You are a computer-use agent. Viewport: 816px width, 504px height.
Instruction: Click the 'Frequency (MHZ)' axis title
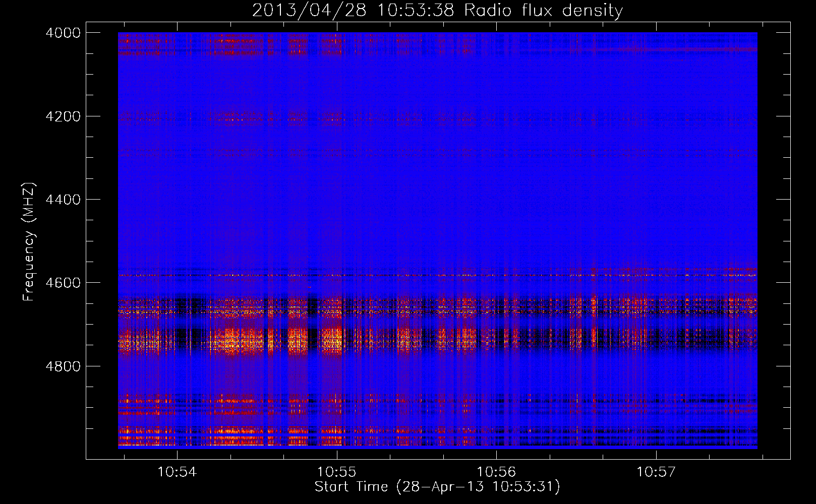pos(29,242)
